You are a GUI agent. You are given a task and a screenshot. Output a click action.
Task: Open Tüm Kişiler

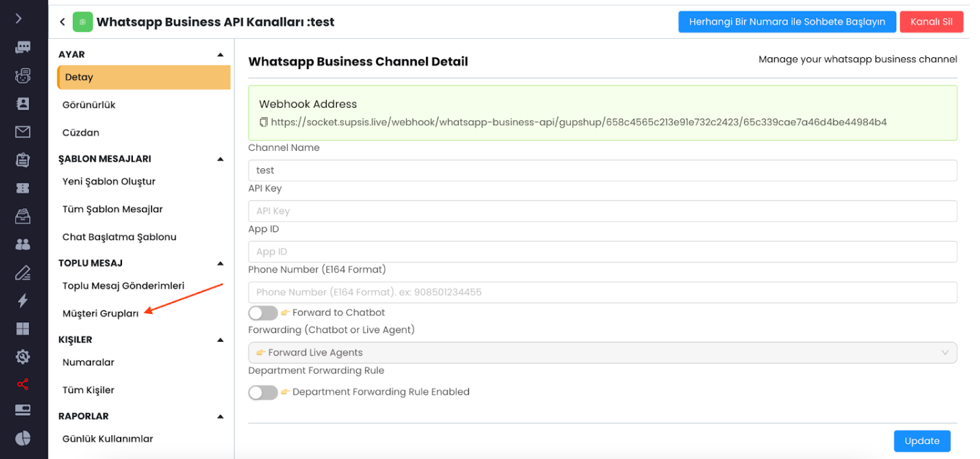click(x=88, y=391)
